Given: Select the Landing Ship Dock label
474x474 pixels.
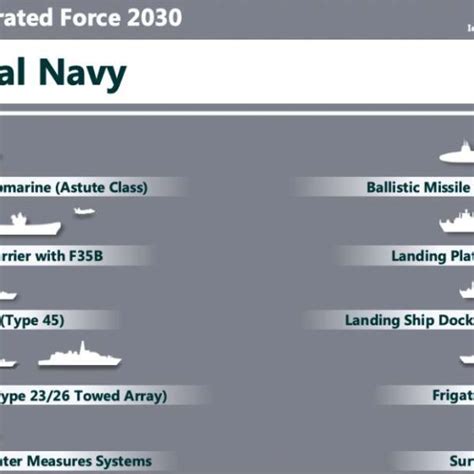Looking at the screenshot, I should [409, 320].
